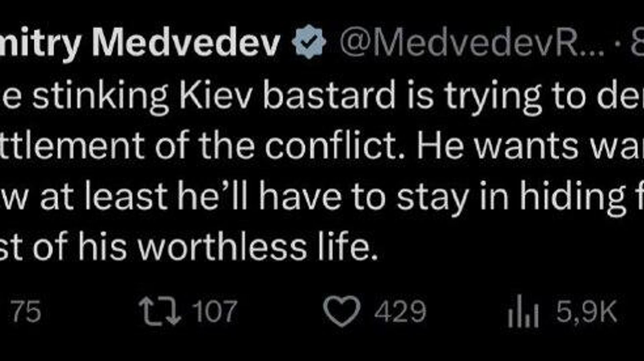644x361 pixels.
Task: Click the partially visible timestamp after the handle
Action: click(637, 43)
